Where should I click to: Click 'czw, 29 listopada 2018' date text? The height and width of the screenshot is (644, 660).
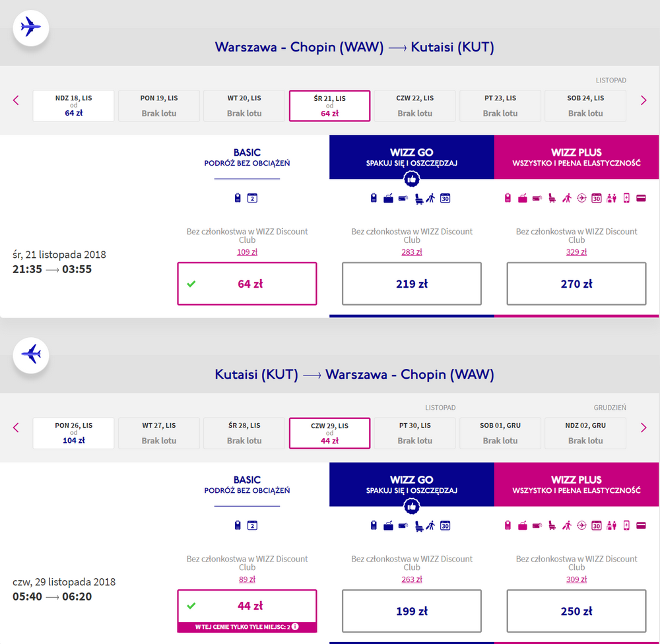[64, 582]
